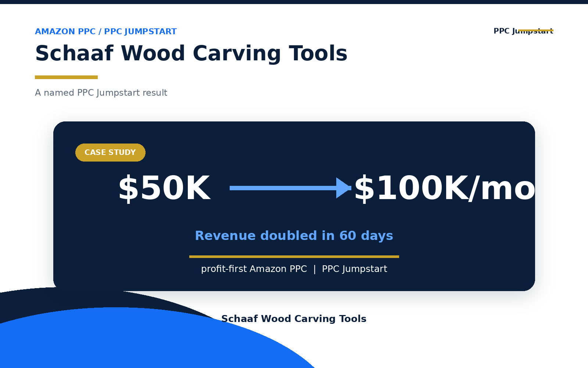Select the '$50K' figure

coord(164,188)
